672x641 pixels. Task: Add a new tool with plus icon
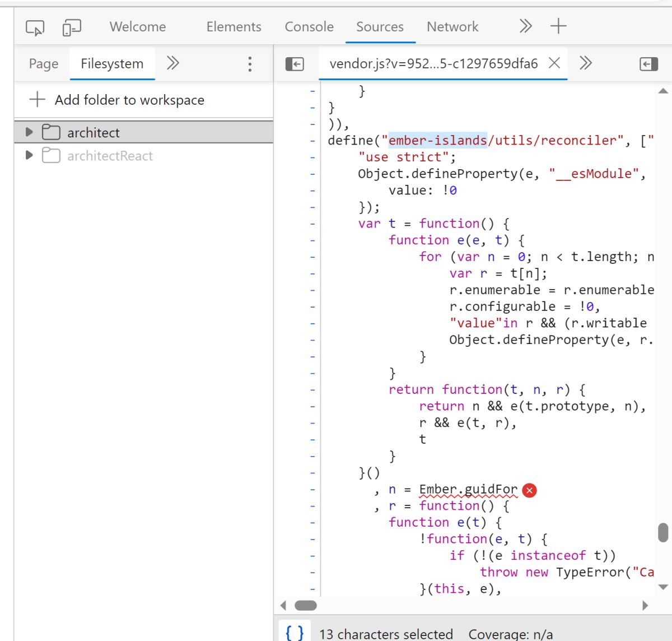(x=558, y=26)
